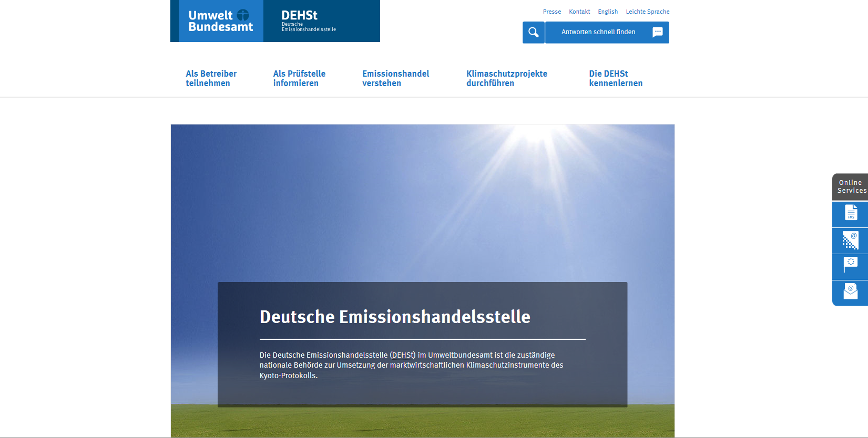Click the DEHSt logo

click(321, 21)
